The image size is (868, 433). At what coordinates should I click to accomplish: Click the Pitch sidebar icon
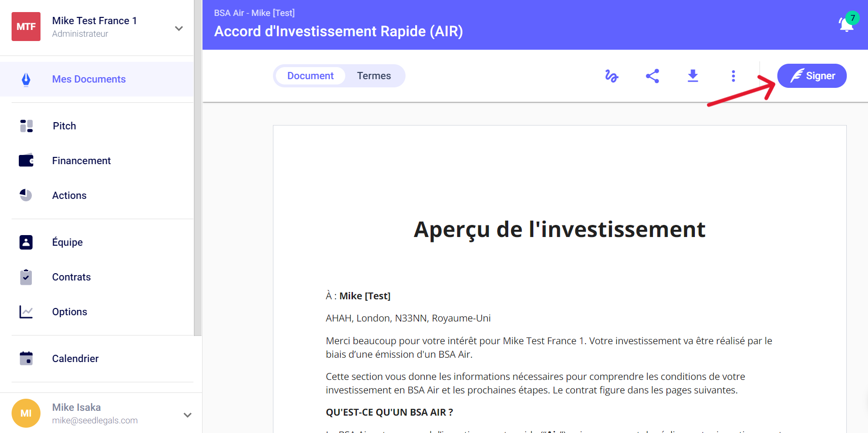click(27, 126)
